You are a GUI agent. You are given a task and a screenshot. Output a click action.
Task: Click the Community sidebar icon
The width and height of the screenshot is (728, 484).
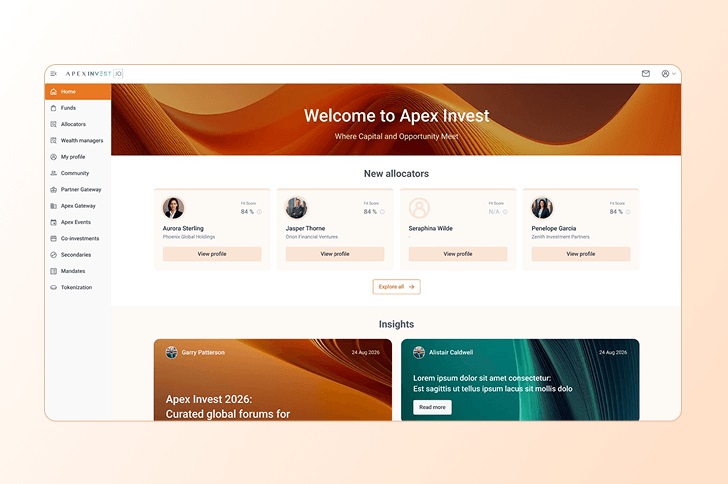coord(53,173)
